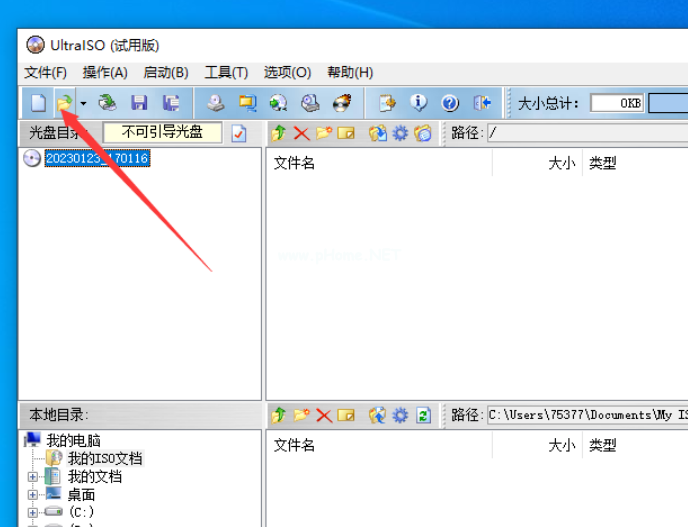This screenshot has width=688, height=527.
Task: Expand the 我的文档 tree node
Action: click(x=33, y=477)
